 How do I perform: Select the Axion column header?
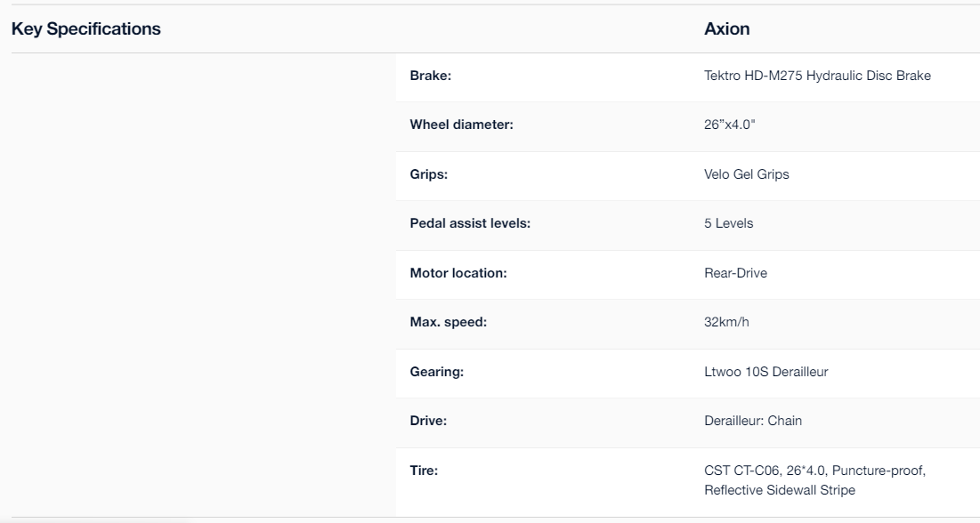click(x=727, y=28)
